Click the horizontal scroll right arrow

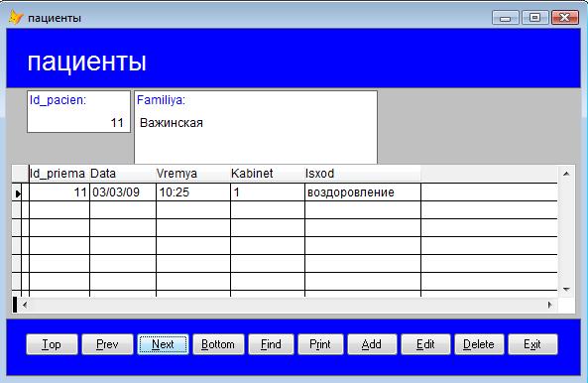click(x=549, y=305)
